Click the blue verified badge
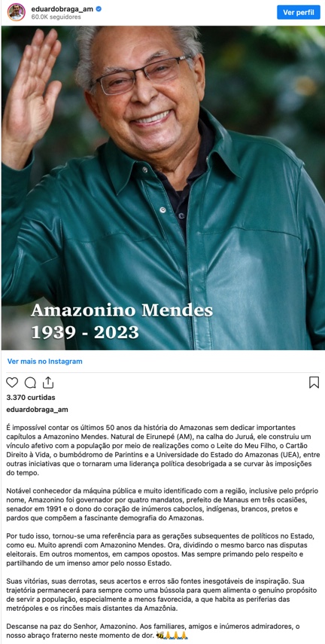Viewport: 325px width, 644px height. click(99, 8)
